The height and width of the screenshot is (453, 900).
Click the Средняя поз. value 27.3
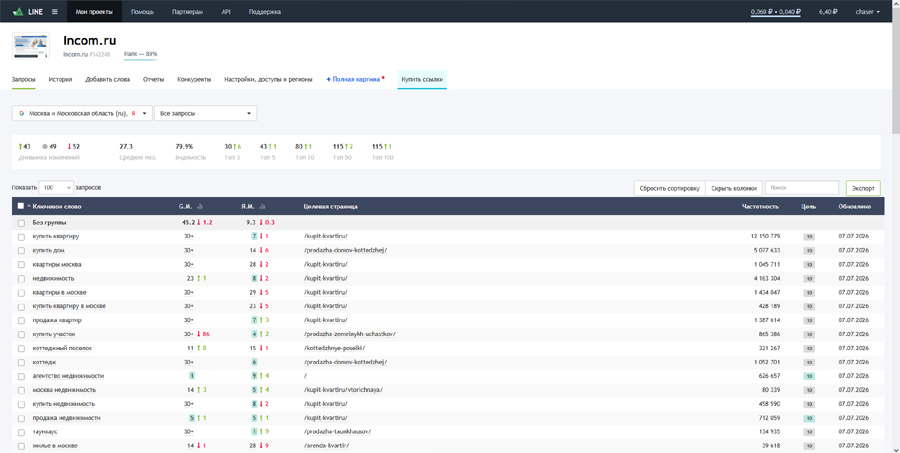(x=126, y=146)
